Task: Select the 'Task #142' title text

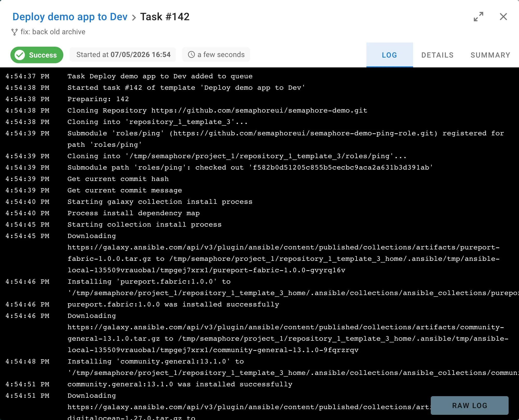Action: click(x=165, y=17)
